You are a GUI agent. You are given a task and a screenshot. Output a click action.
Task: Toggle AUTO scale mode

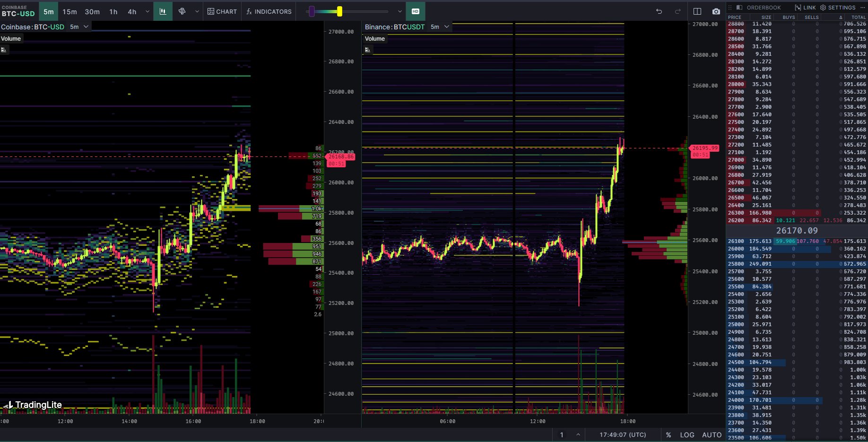(712, 435)
